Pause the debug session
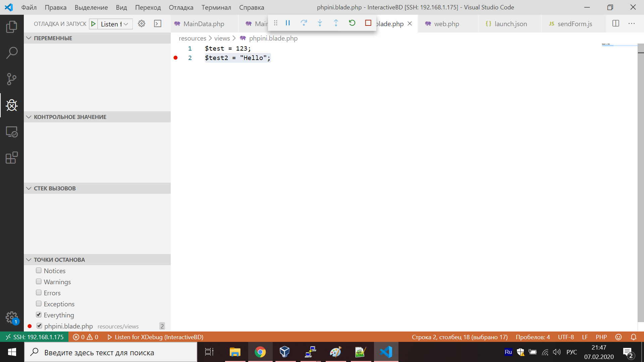Image resolution: width=644 pixels, height=362 pixels. click(x=288, y=23)
